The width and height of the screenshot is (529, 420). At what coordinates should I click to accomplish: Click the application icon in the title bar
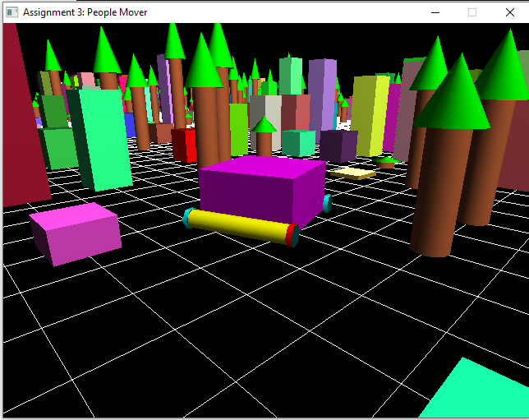tap(11, 12)
